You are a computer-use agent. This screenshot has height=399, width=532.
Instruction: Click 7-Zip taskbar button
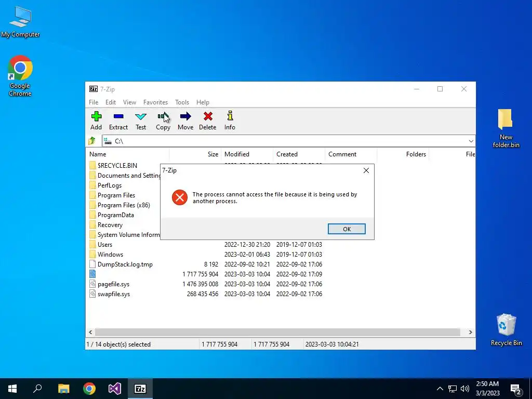coord(140,389)
